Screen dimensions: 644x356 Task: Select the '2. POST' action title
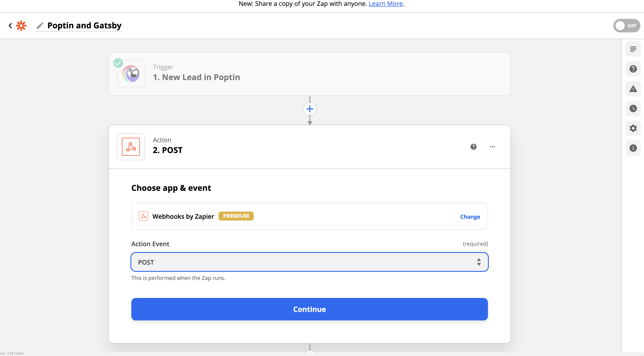tap(168, 150)
